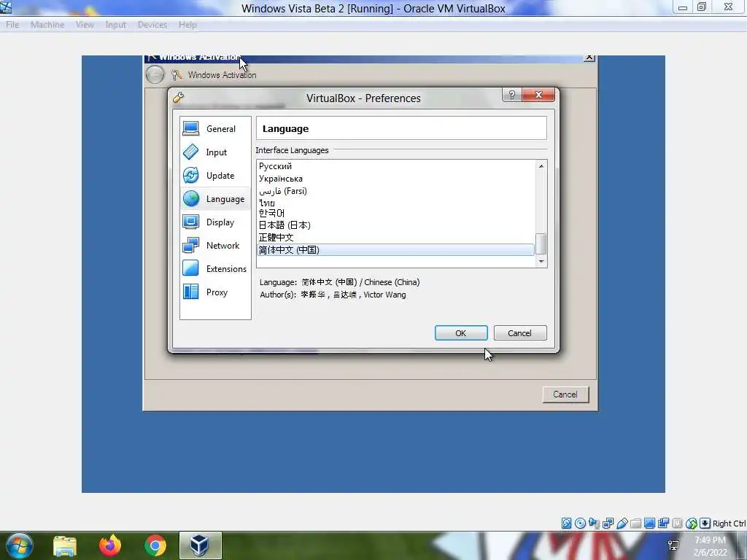Open the Help menu

pyautogui.click(x=187, y=25)
